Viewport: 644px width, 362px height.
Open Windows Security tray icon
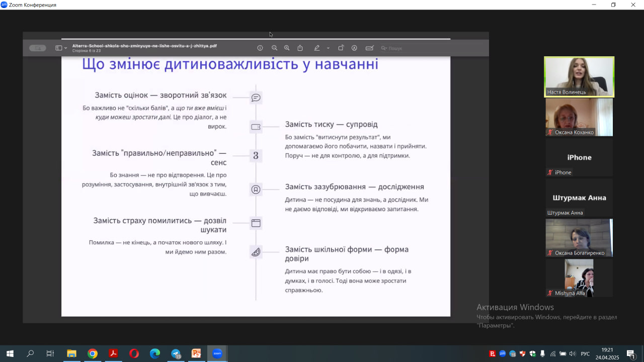pos(533,354)
